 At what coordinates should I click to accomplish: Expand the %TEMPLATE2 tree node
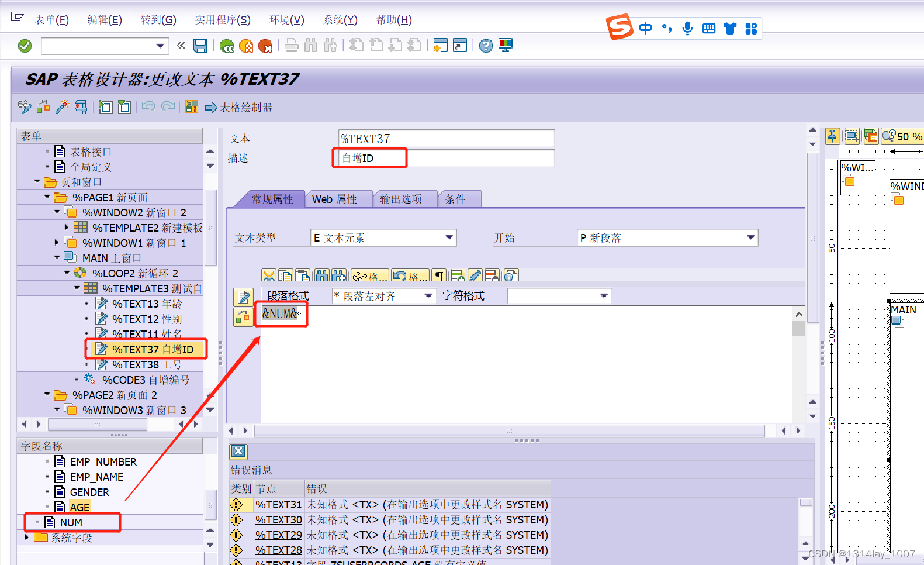[66, 228]
